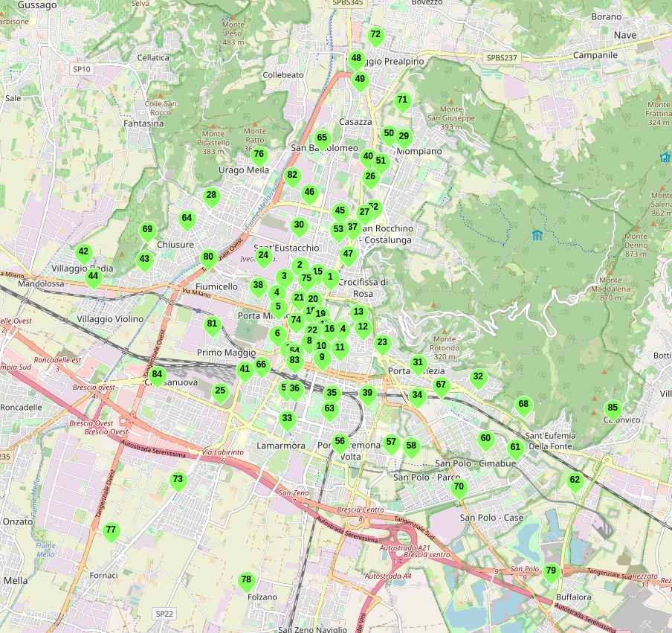This screenshot has height=633, width=672.
Task: Select marker 78 above Folzano
Action: point(247,582)
